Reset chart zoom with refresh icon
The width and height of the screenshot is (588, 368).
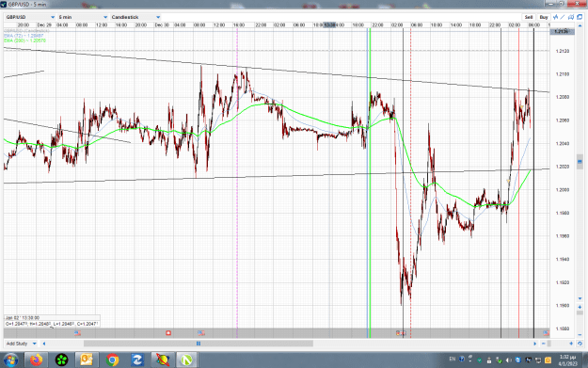coord(580,344)
